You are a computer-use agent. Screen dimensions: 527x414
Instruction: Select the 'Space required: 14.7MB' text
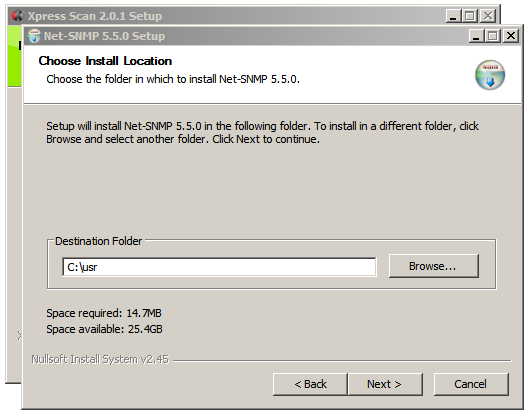pyautogui.click(x=104, y=313)
